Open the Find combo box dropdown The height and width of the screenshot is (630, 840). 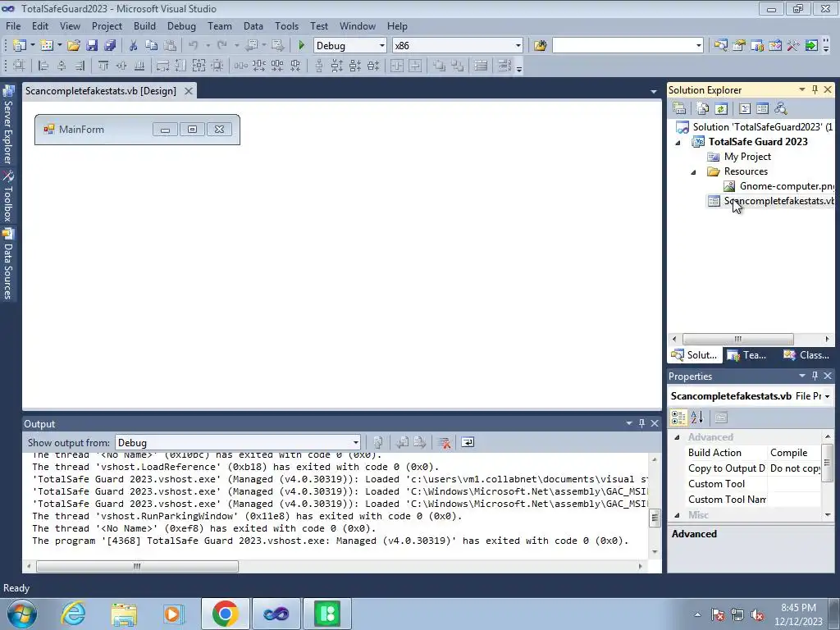(699, 46)
